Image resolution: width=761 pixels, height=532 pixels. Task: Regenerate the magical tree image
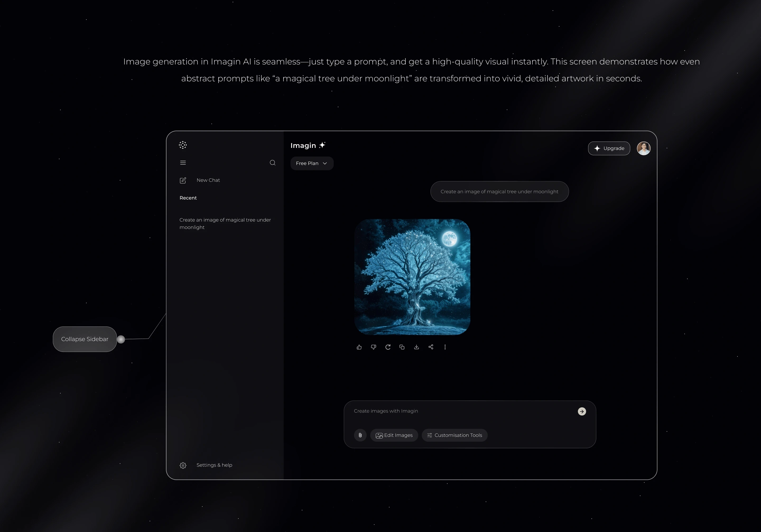pyautogui.click(x=388, y=347)
